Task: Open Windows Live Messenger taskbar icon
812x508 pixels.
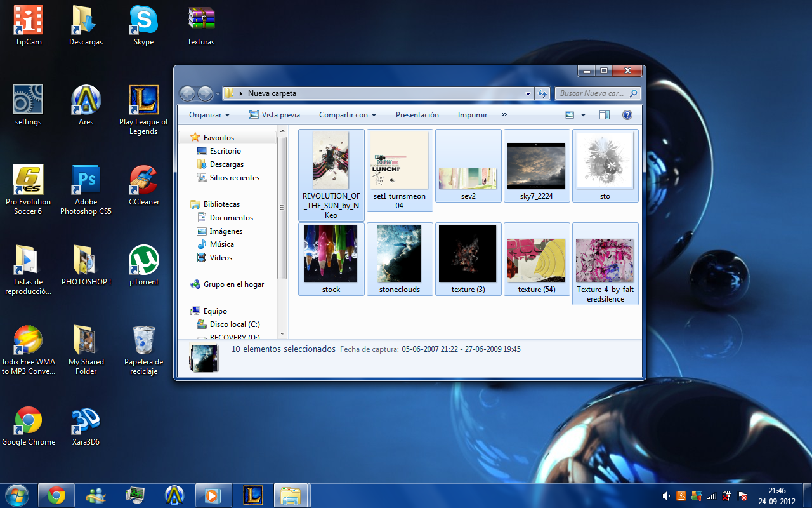Action: point(96,495)
